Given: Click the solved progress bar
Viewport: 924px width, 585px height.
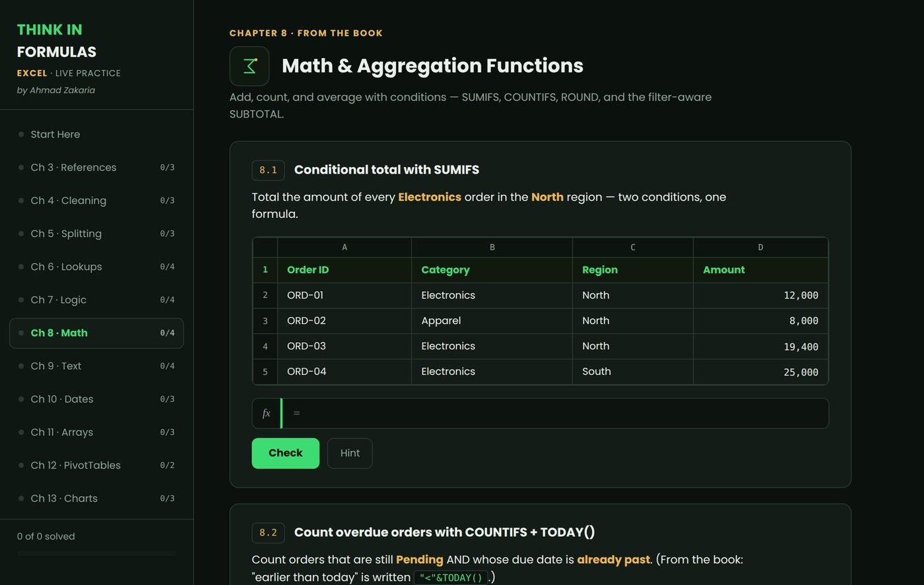Looking at the screenshot, I should click(96, 553).
